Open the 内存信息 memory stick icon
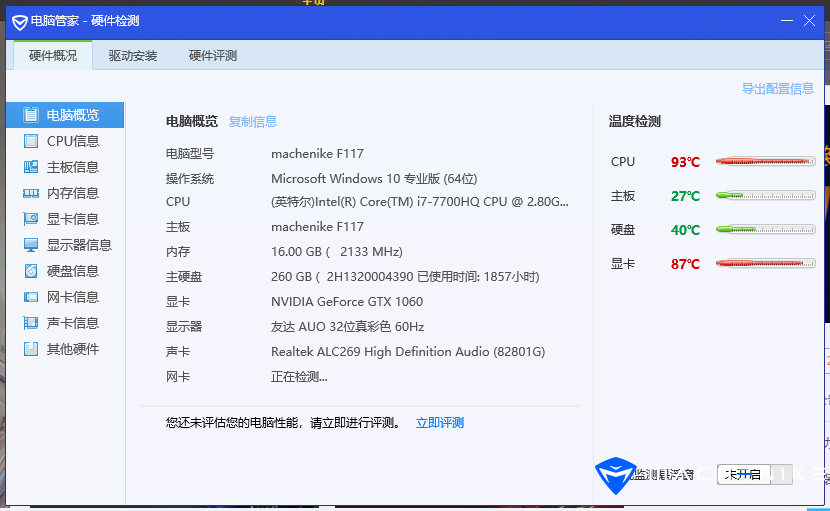 [x=31, y=193]
